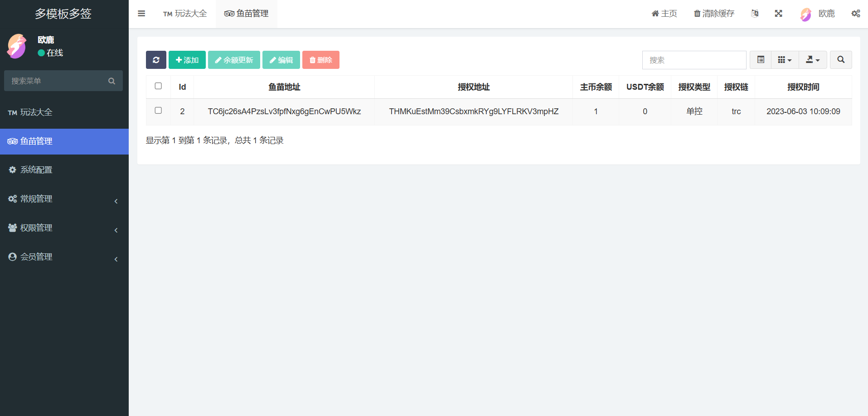Switch to the 玩法大全 tab
This screenshot has height=416, width=868.
[185, 14]
